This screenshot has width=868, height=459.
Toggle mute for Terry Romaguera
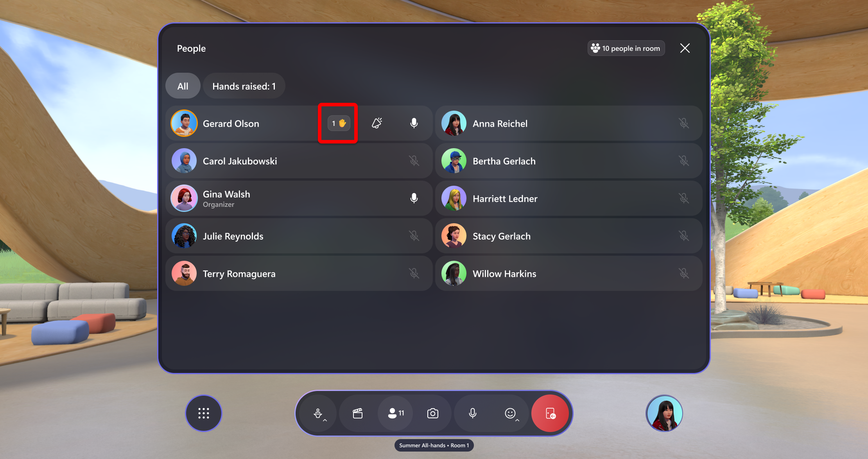pyautogui.click(x=414, y=274)
